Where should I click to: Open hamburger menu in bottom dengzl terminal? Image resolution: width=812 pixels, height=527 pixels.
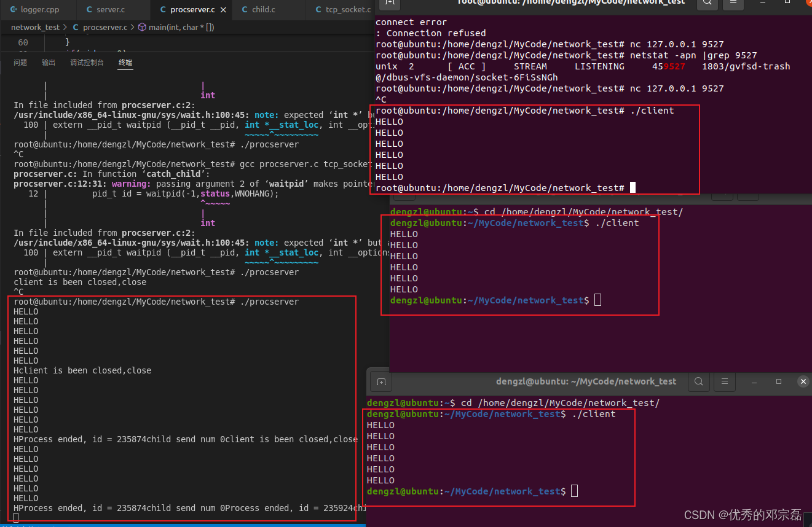[726, 381]
